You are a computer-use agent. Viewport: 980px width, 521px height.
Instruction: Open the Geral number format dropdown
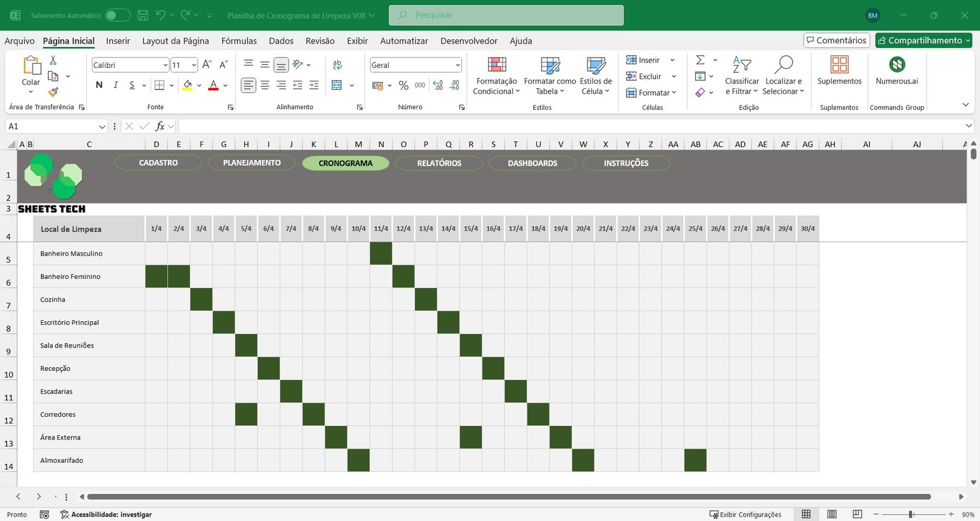458,65
